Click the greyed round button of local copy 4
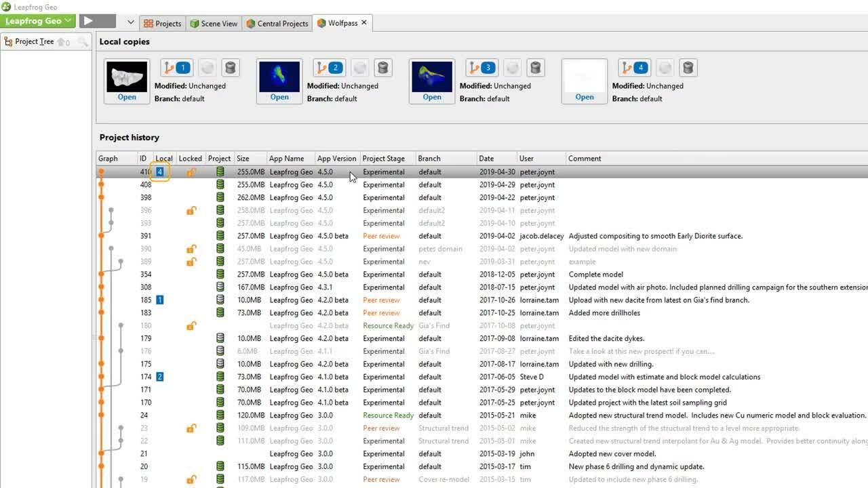 (x=665, y=68)
